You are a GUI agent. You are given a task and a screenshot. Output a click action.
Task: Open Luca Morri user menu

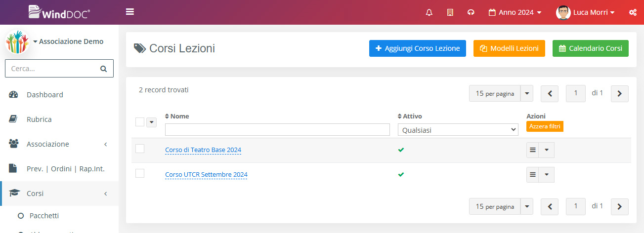[x=586, y=12]
